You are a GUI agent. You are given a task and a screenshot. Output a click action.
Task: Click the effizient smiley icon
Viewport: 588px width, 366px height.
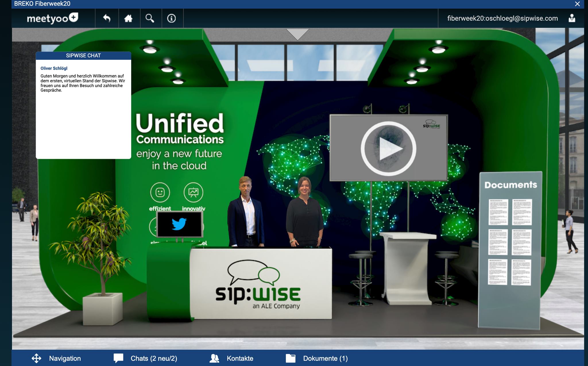click(160, 192)
